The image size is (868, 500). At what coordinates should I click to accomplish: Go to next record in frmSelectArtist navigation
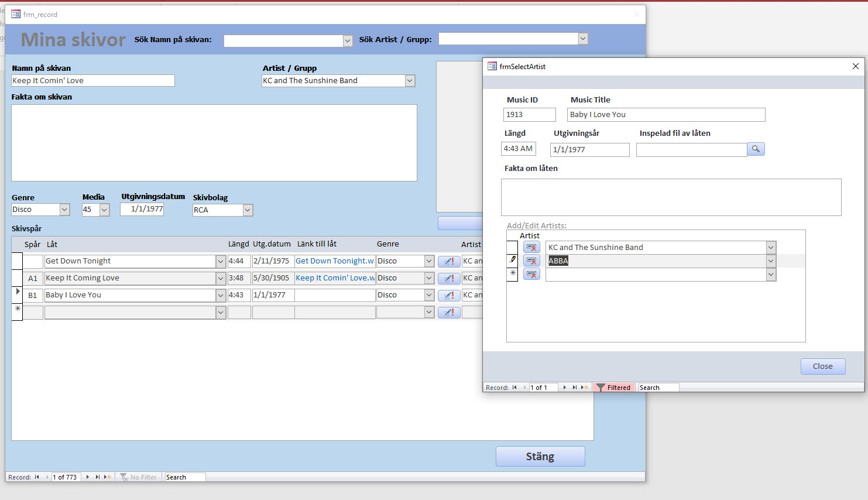pyautogui.click(x=565, y=388)
